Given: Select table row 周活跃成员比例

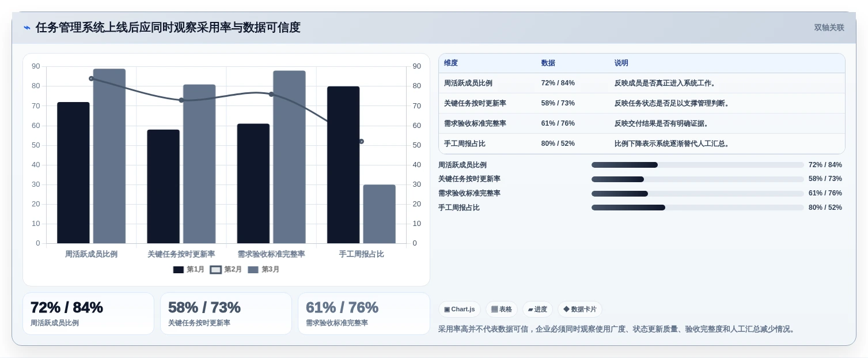Looking at the screenshot, I should point(642,83).
